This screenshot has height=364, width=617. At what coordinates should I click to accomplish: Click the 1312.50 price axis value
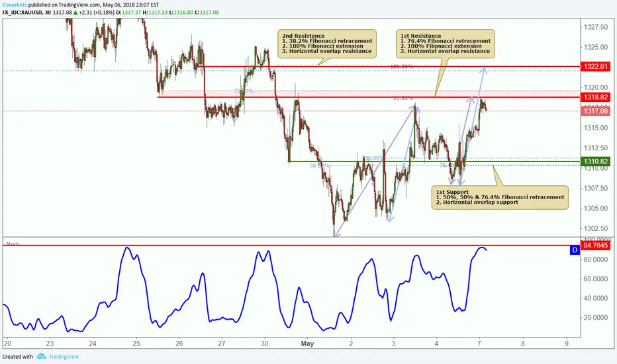coord(596,148)
